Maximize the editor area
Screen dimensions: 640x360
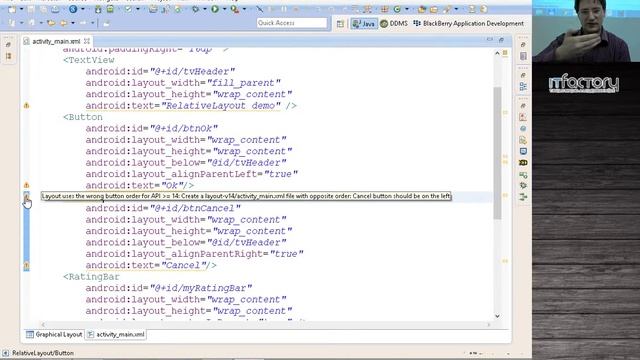[501, 40]
